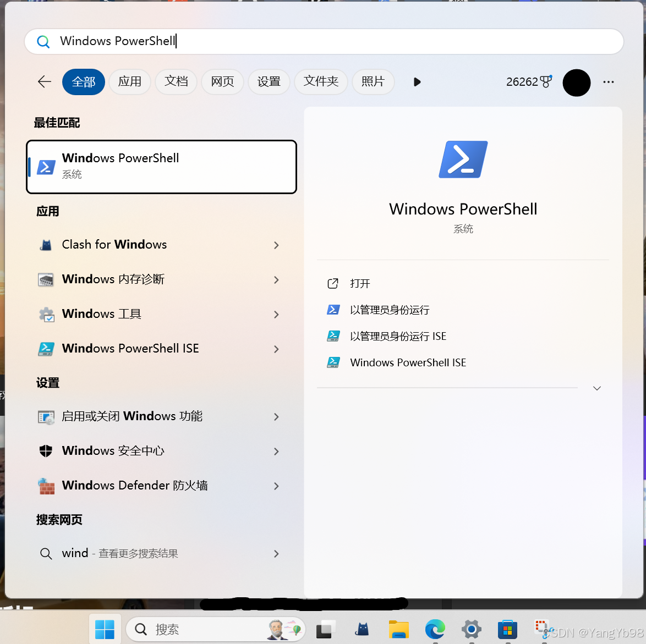
Task: Click the Windows Defender 防火墙 brick icon
Action: [x=46, y=486]
